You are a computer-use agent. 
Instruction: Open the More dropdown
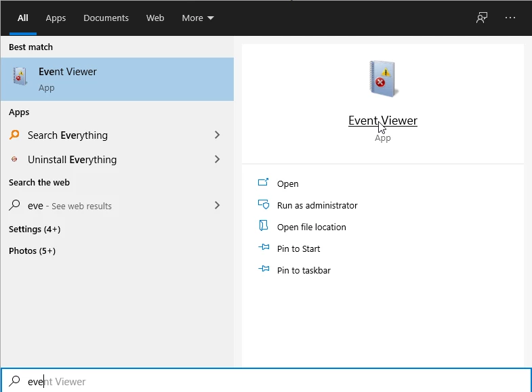pyautogui.click(x=198, y=18)
